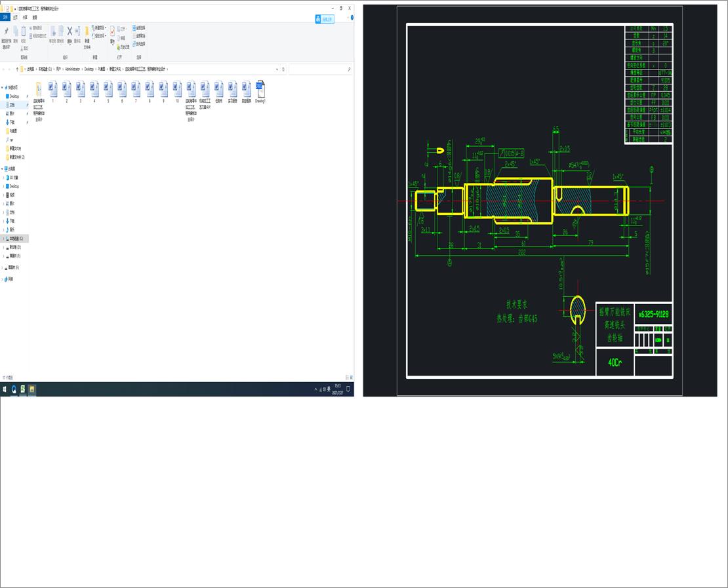This screenshot has height=588, width=728.
Task: Collapse the ribbon with the top-right chevron
Action: click(348, 18)
